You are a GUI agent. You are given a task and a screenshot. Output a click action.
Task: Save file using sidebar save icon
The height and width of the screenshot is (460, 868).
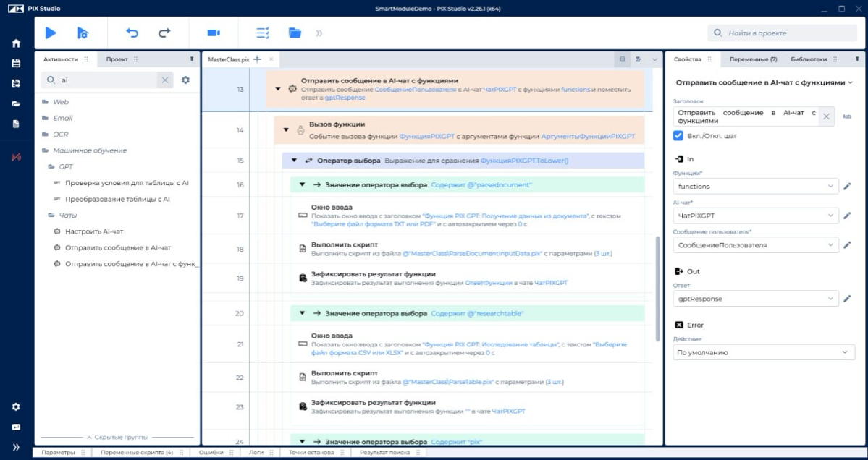tap(16, 64)
